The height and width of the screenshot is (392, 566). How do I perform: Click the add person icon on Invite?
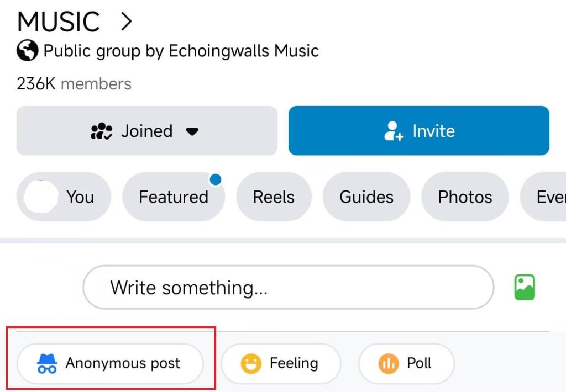coord(394,131)
